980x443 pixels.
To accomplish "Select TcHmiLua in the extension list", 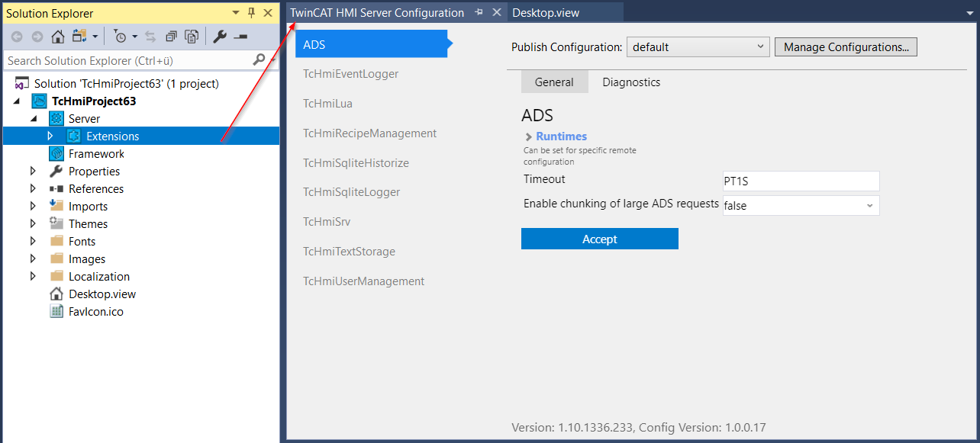I will [x=328, y=104].
